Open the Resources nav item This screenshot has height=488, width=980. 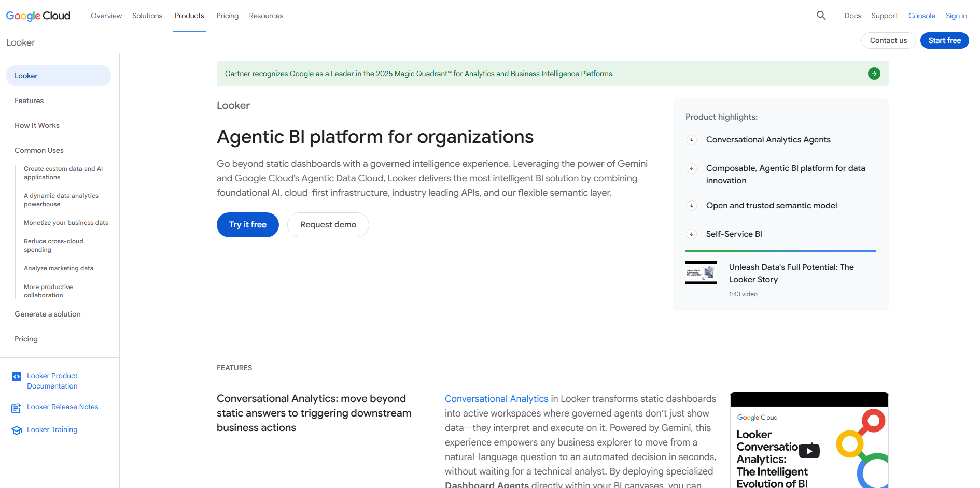(266, 16)
